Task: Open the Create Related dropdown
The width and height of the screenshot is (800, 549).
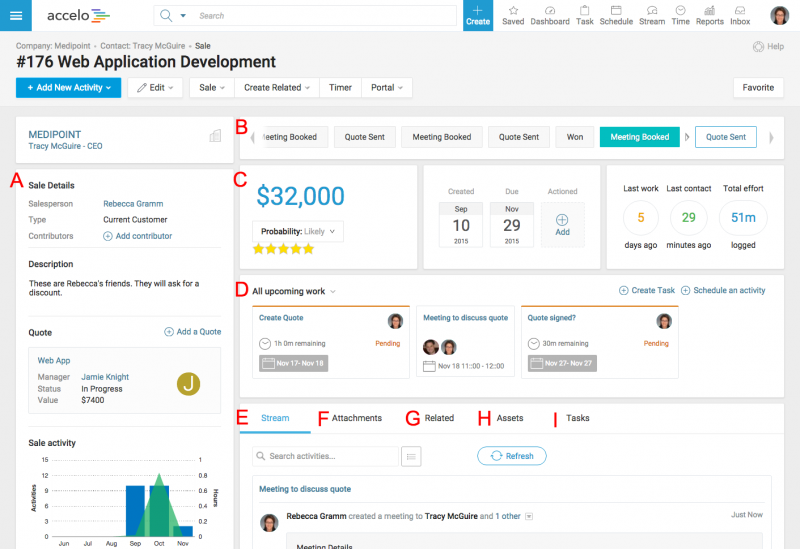Action: tap(277, 88)
